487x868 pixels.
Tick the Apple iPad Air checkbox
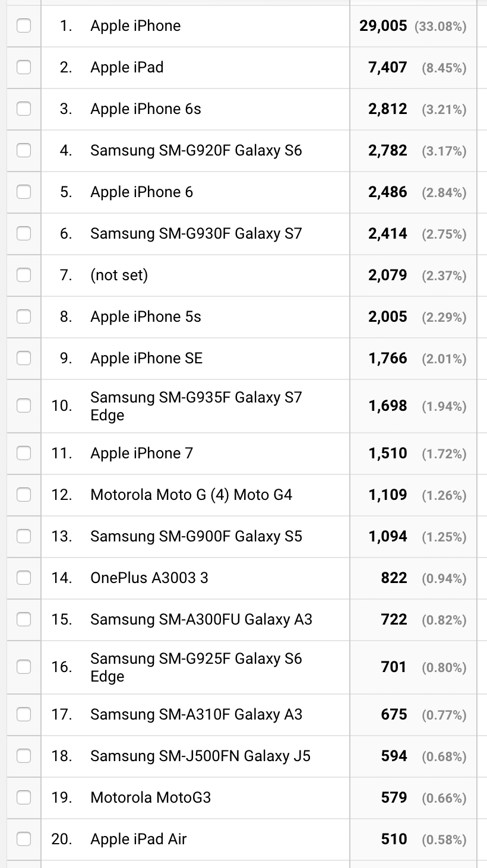coord(24,840)
